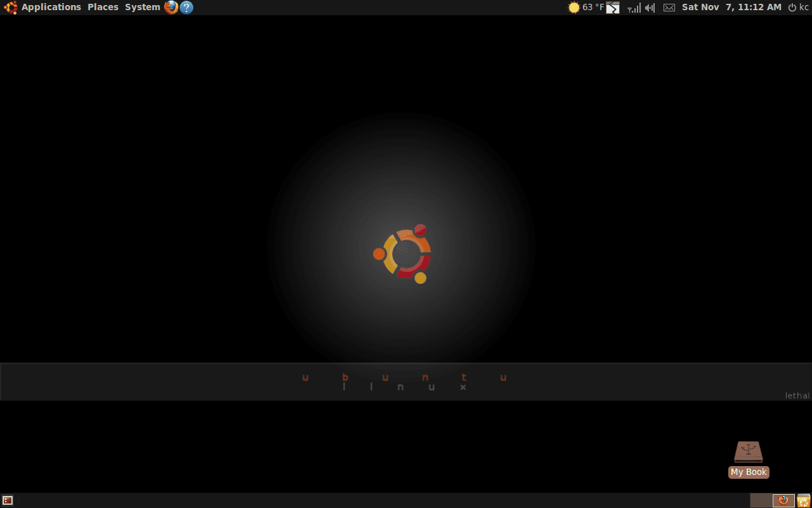Open the kc user session menu
The image size is (812, 508).
pyautogui.click(x=798, y=7)
